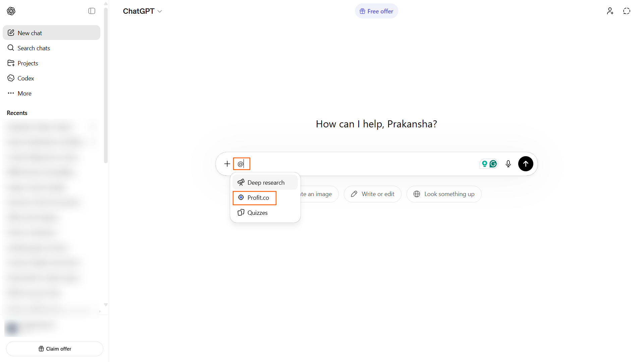
Task: Open Search chats
Action: (51, 48)
